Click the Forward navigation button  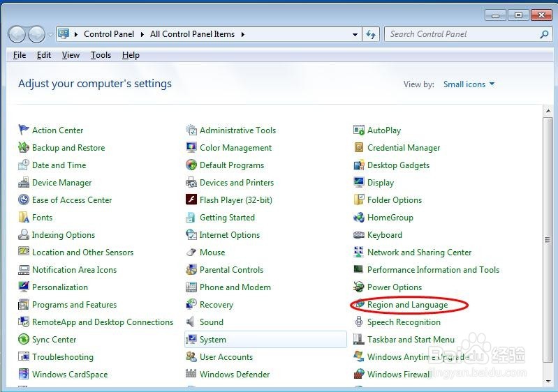point(36,34)
